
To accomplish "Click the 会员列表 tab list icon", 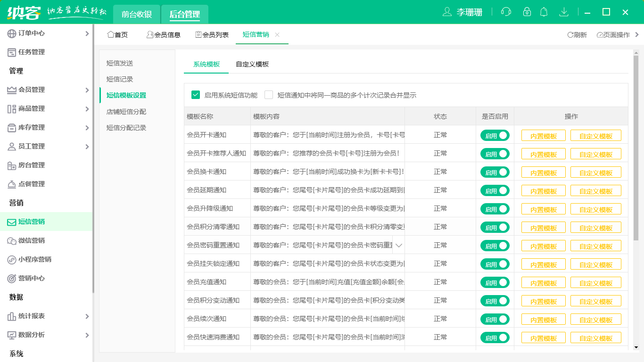I will [198, 34].
